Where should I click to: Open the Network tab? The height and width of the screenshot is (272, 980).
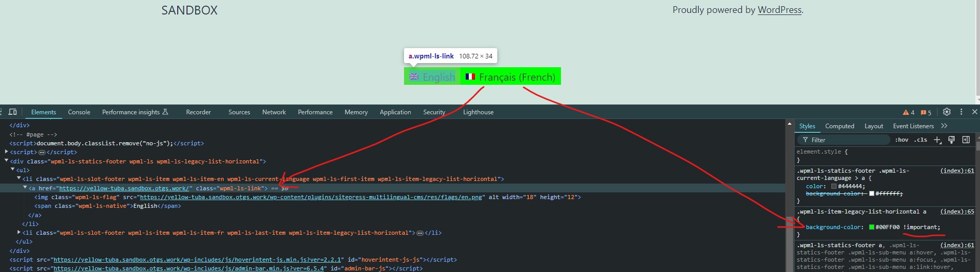point(274,112)
